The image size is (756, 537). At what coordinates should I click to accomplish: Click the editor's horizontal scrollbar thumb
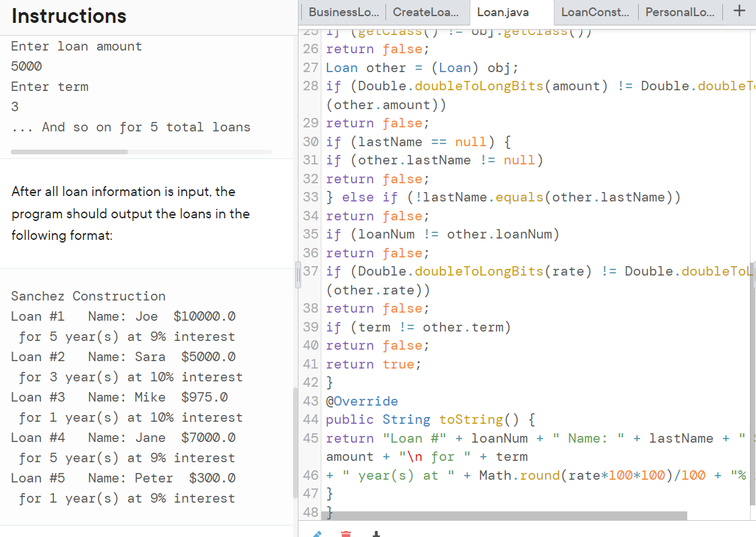pyautogui.click(x=504, y=516)
